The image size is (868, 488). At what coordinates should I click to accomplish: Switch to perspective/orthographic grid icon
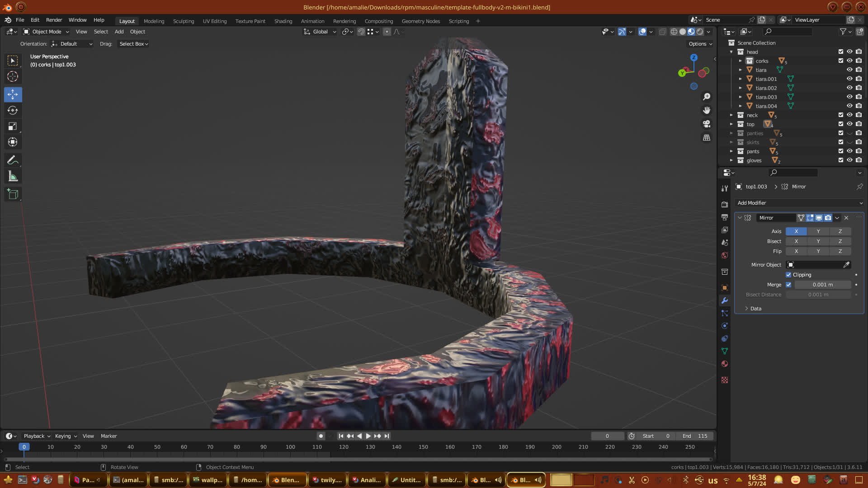click(706, 137)
